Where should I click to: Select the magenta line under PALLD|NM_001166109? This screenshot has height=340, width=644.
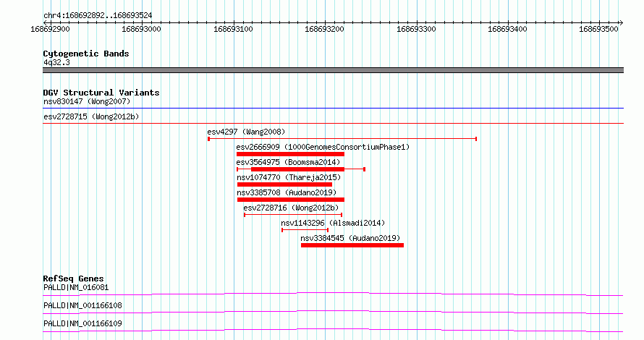(x=333, y=330)
